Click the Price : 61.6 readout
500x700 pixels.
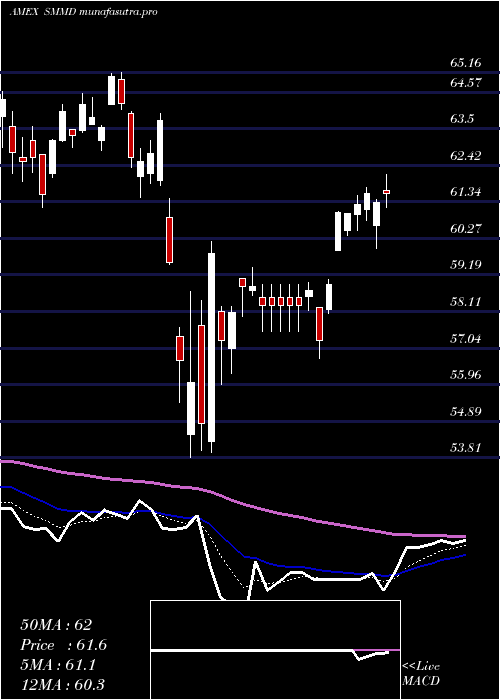[63, 645]
